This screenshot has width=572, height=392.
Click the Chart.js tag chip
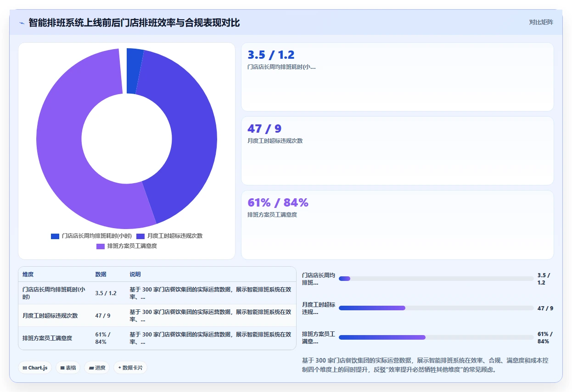(35, 368)
